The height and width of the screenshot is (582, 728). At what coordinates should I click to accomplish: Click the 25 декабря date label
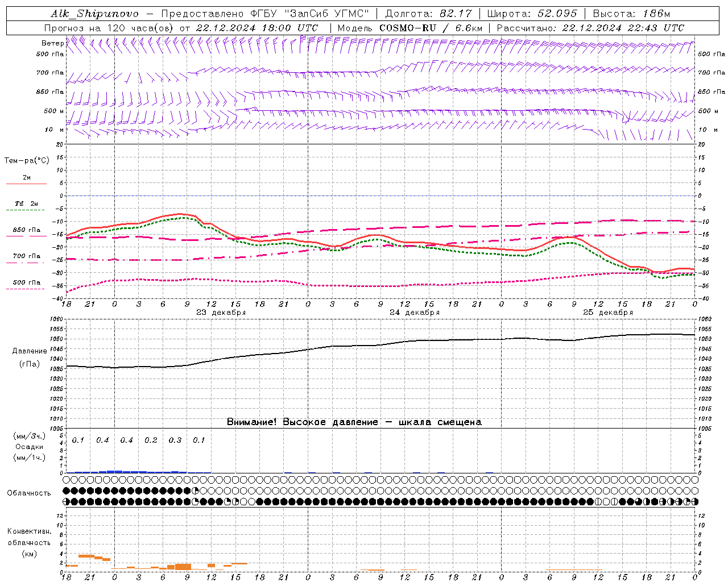point(607,313)
